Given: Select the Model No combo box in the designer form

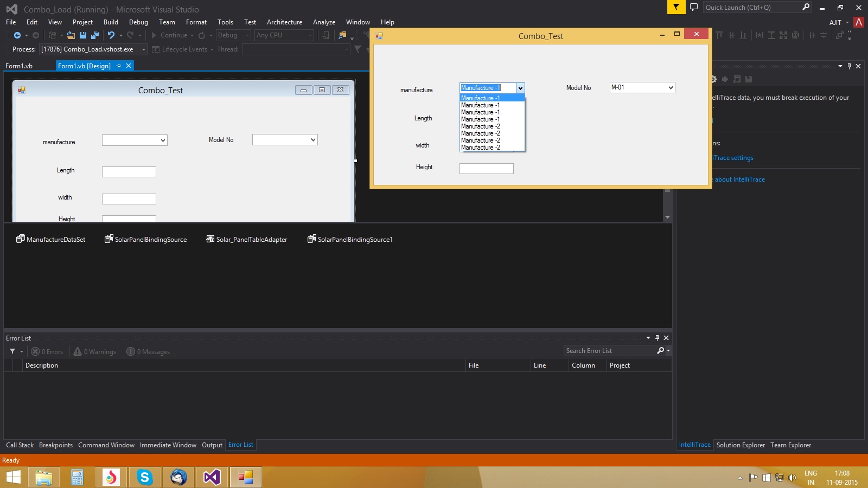Looking at the screenshot, I should click(285, 140).
